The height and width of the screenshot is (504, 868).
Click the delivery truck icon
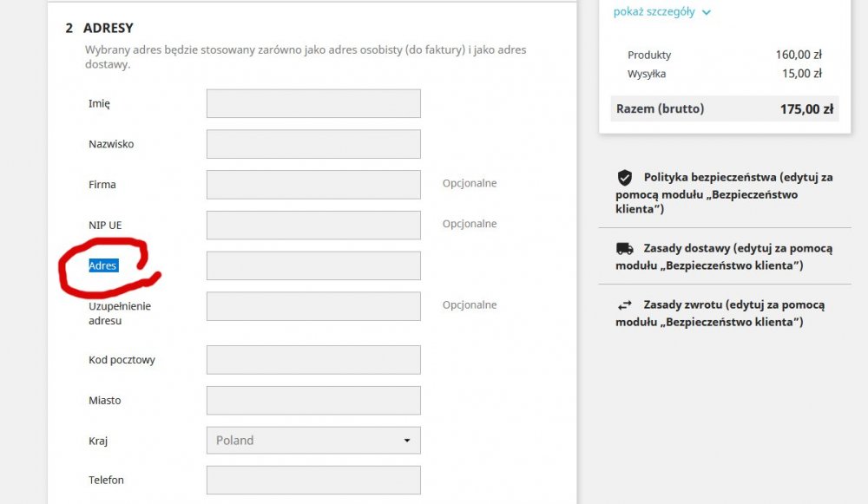[625, 248]
